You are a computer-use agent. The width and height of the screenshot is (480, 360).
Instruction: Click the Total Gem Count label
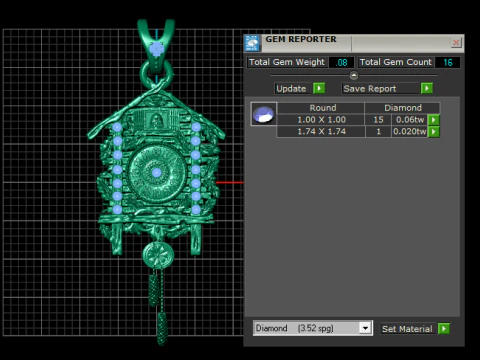coord(396,62)
